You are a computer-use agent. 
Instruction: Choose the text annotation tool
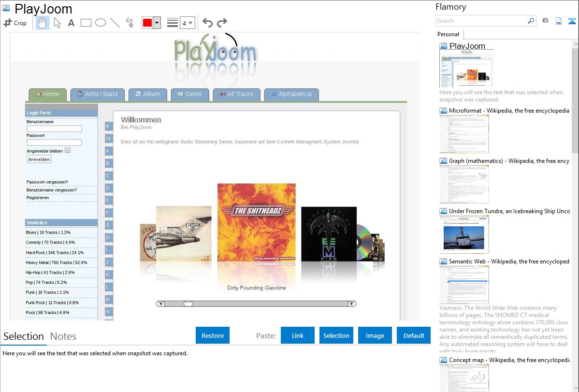(x=71, y=23)
